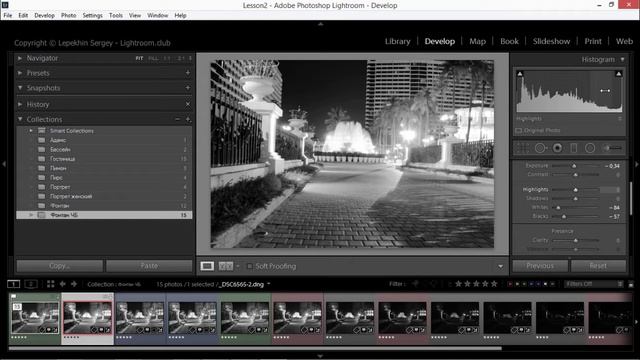
Task: Click the Paste button
Action: point(149,266)
